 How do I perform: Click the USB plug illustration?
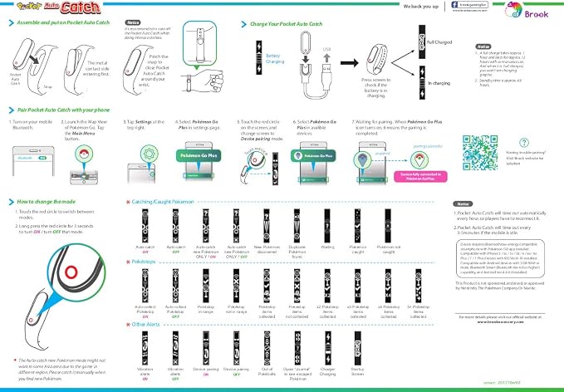[326, 76]
